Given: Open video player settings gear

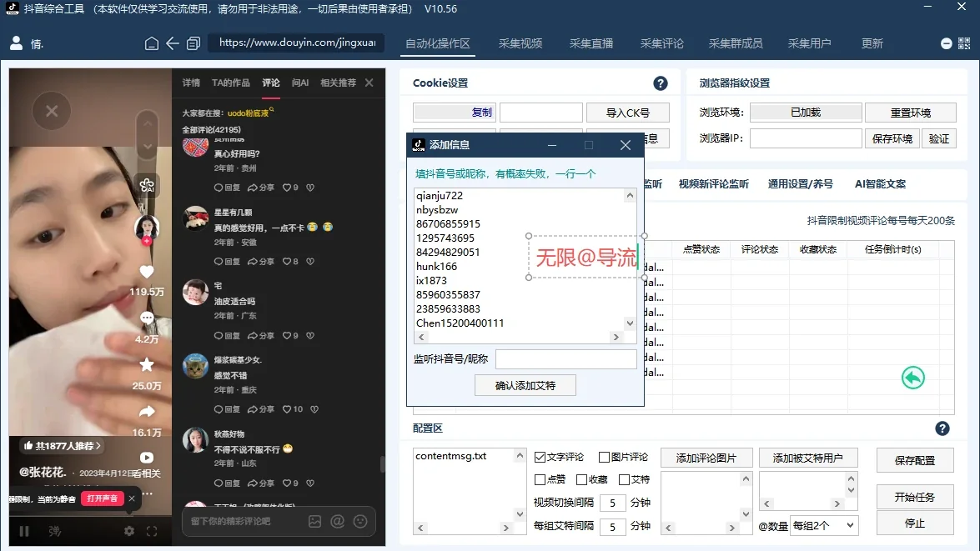Looking at the screenshot, I should point(128,531).
